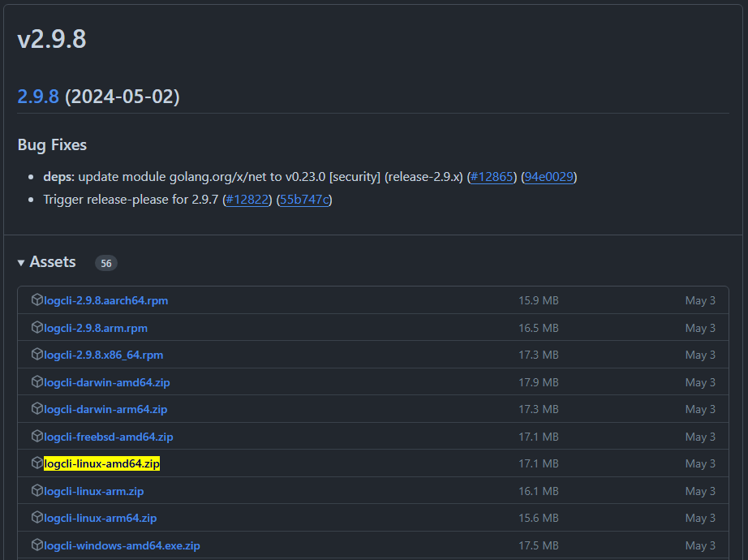The height and width of the screenshot is (560, 748).
Task: Download highlighted logcli-linux-amd64.zip
Action: [101, 464]
